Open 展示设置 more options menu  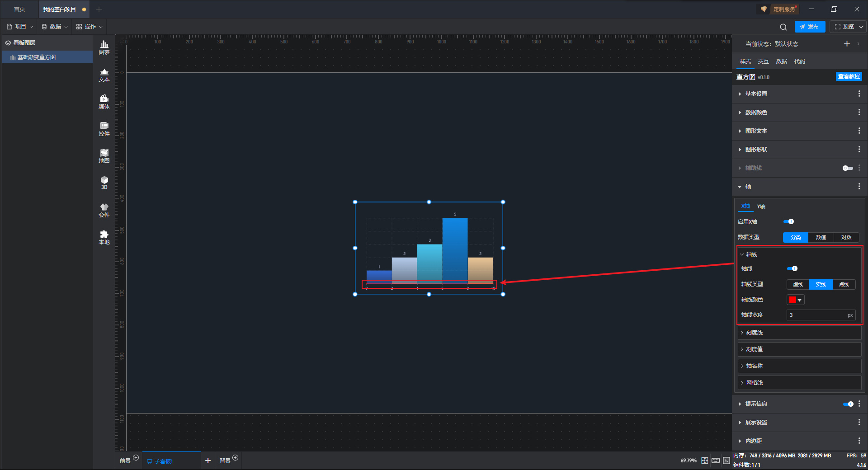click(x=859, y=422)
